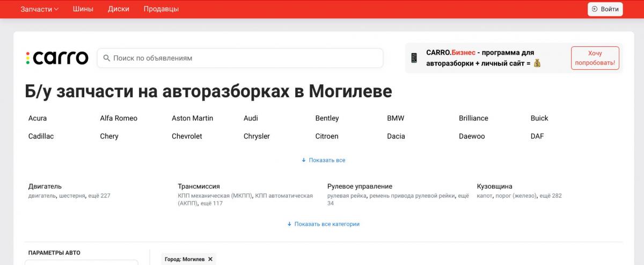Select BMW brand

(x=396, y=118)
